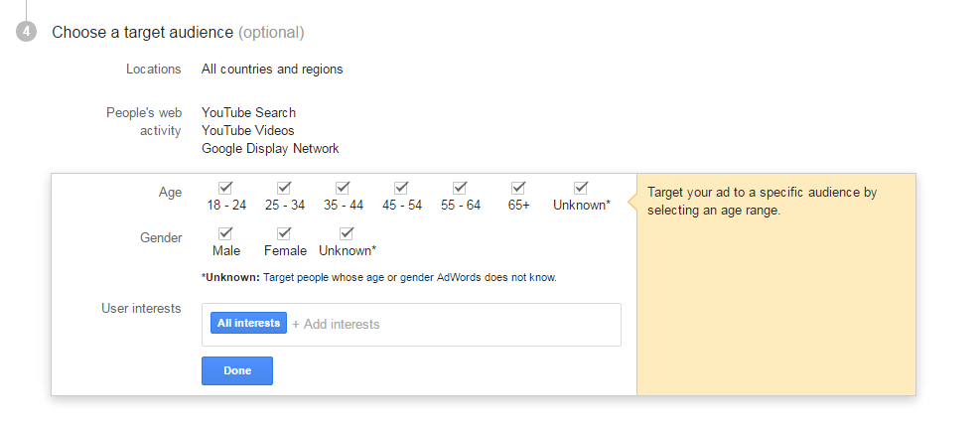Click the blue Done button
Screen dimensions: 980x431
coord(236,370)
